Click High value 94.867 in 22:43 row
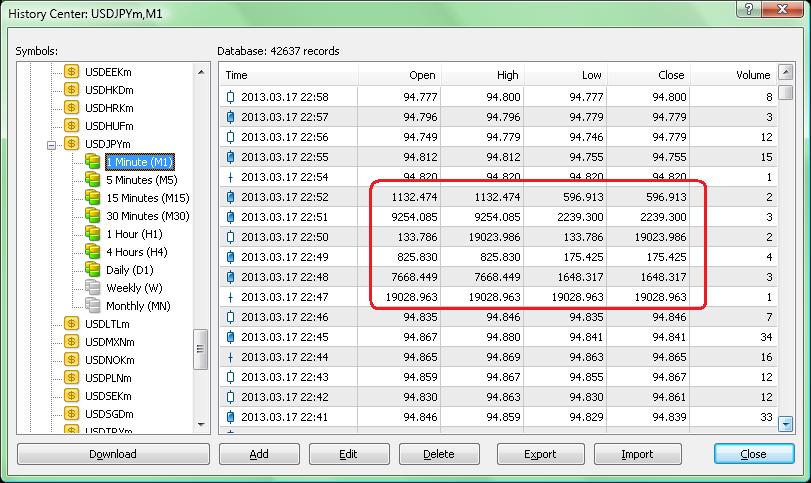The height and width of the screenshot is (483, 811). coord(503,377)
